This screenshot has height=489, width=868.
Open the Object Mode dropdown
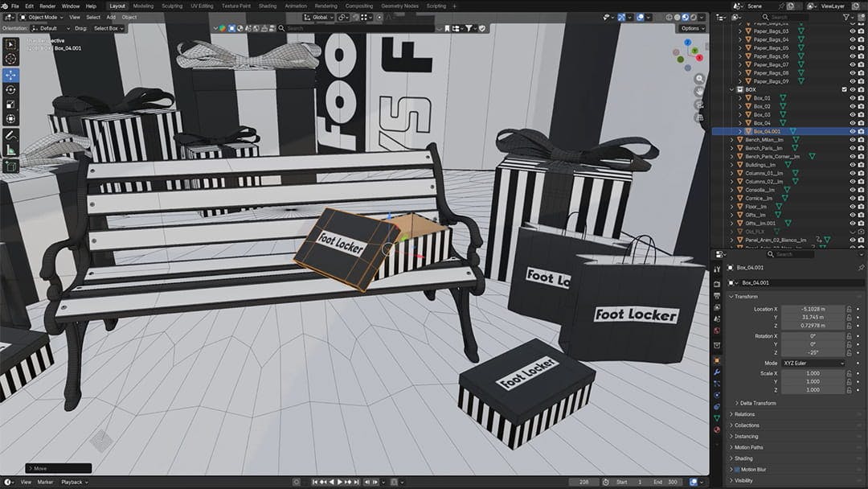(40, 17)
